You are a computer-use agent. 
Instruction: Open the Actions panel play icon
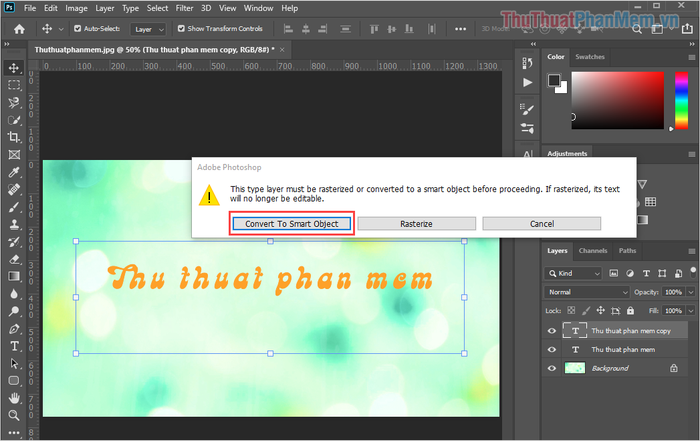tap(527, 83)
